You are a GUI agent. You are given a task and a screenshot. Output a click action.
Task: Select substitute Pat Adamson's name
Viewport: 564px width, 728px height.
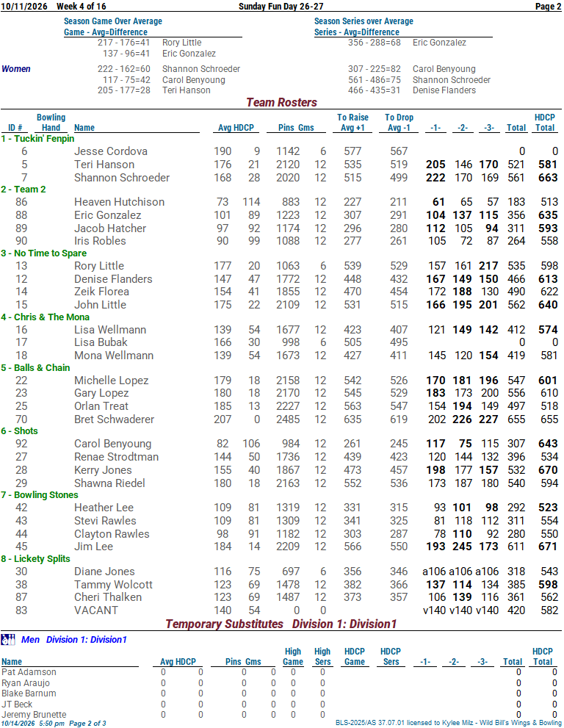(x=29, y=672)
